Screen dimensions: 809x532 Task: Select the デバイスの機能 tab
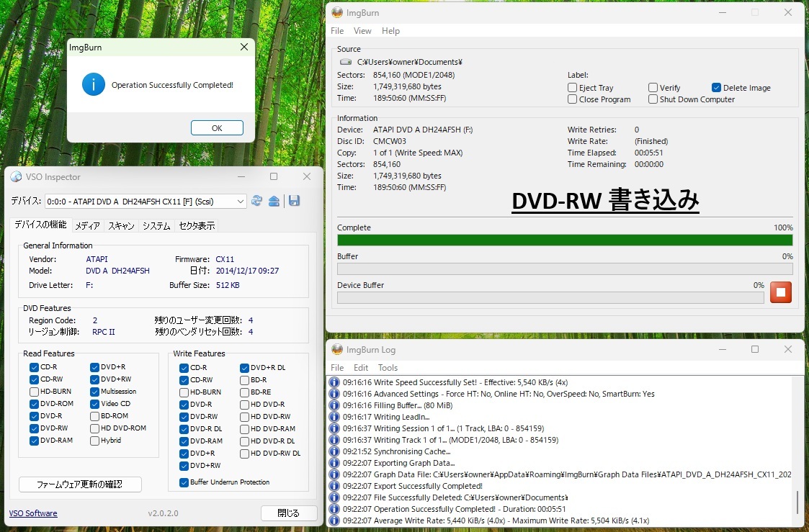pos(40,225)
